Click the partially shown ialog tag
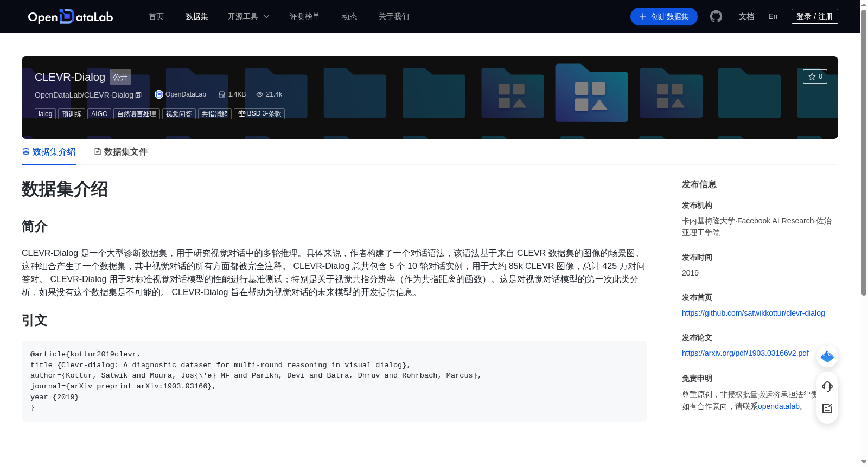The height and width of the screenshot is (467, 868). coord(46,114)
